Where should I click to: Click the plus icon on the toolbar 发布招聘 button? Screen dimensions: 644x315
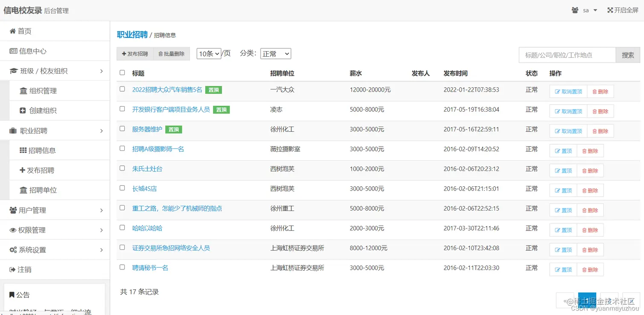[x=124, y=54]
